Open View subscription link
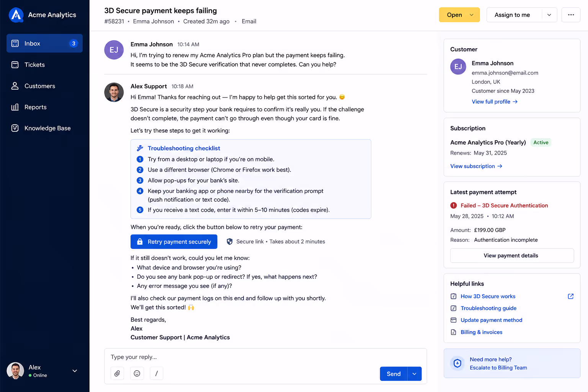Viewport: 588px width, 392px height. [476, 166]
